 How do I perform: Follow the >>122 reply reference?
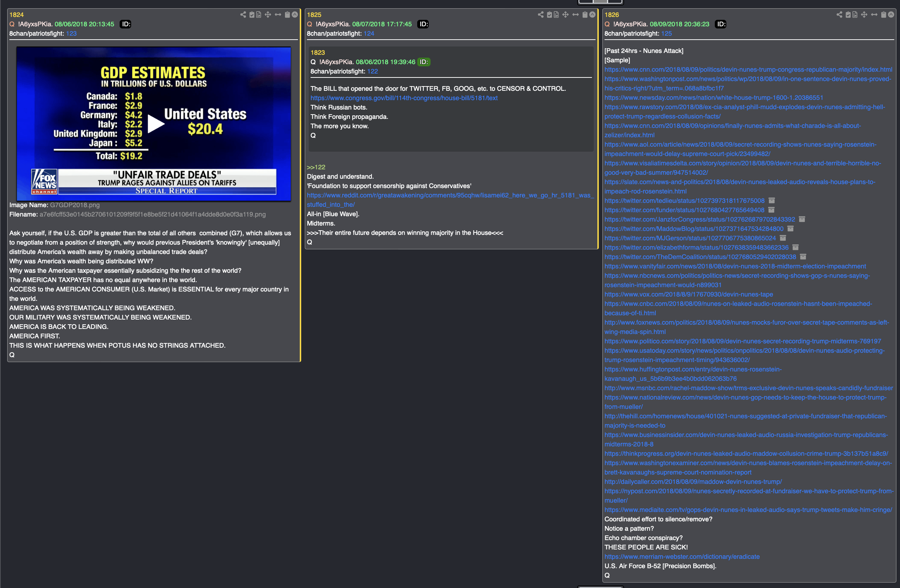pyautogui.click(x=316, y=167)
